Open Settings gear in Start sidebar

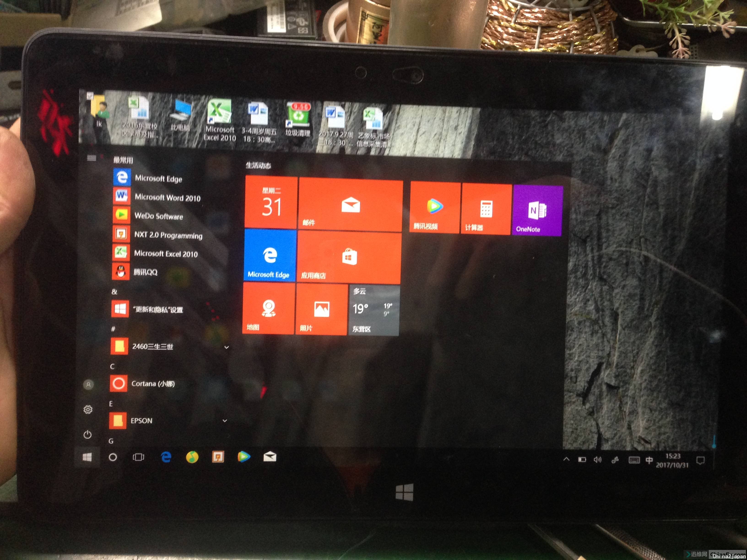[x=88, y=409]
